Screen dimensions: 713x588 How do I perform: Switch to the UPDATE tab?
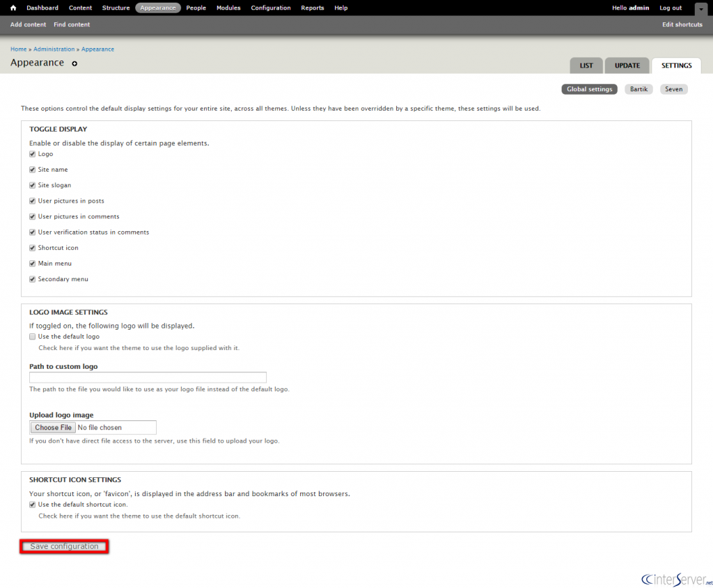627,65
